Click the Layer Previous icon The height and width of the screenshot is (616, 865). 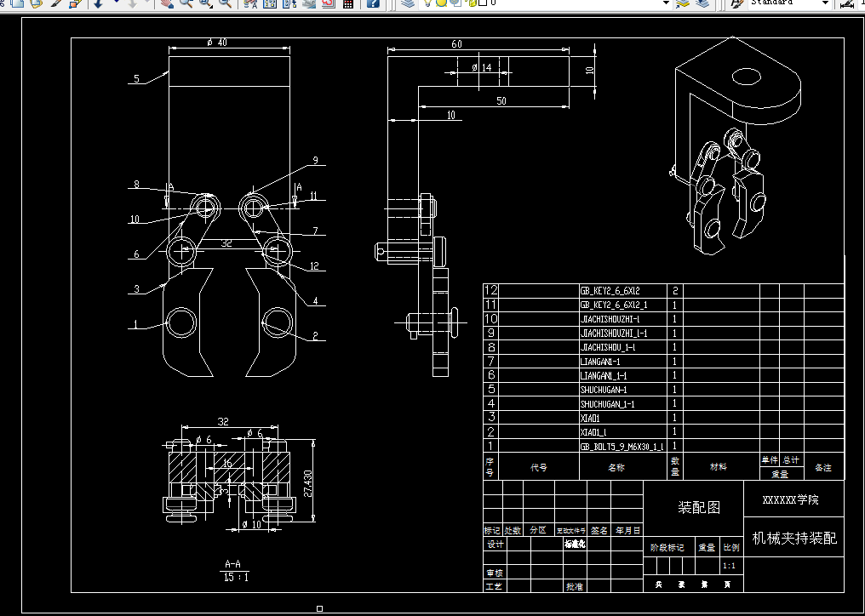click(702, 3)
